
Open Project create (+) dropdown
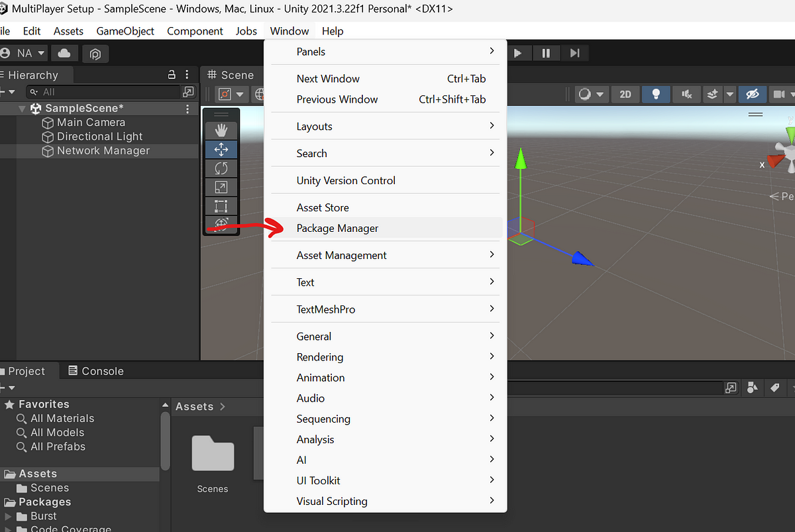(x=8, y=388)
